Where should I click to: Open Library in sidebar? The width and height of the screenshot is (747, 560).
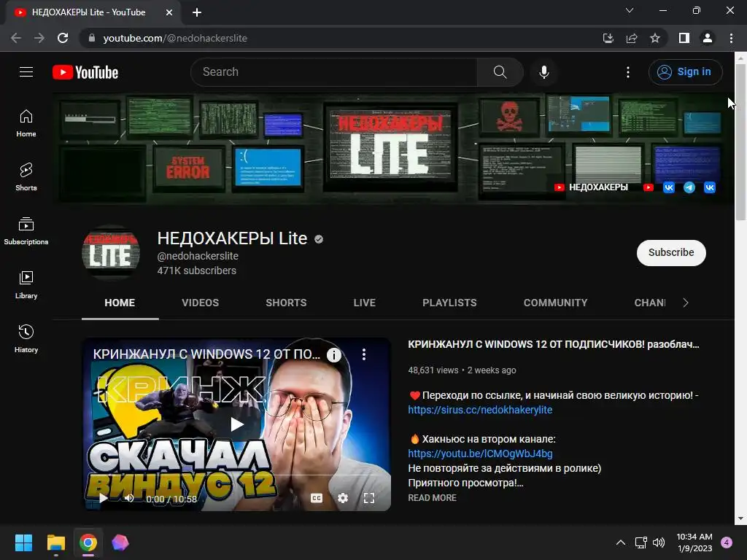(26, 285)
